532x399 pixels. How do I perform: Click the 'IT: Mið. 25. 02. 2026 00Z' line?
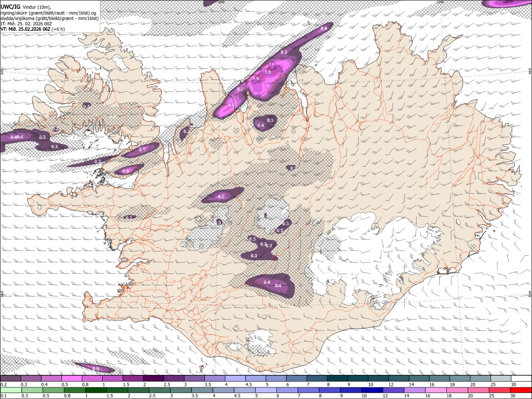pyautogui.click(x=26, y=24)
